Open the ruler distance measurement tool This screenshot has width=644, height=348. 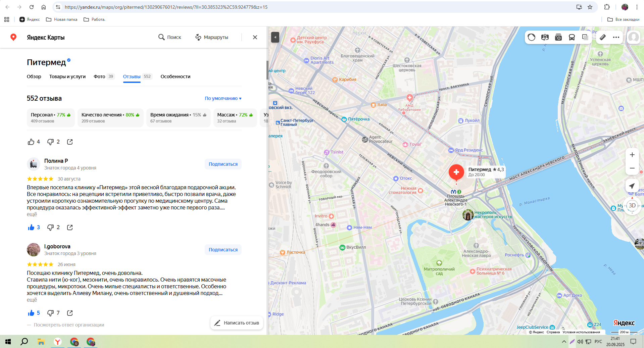[603, 37]
